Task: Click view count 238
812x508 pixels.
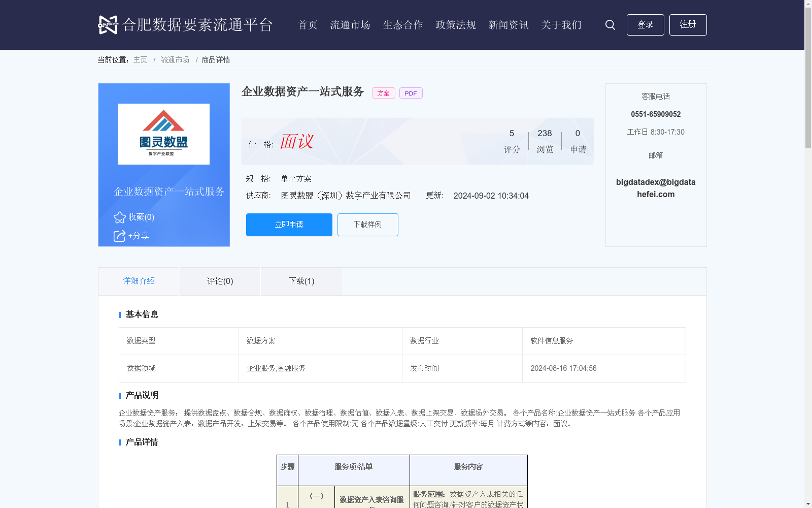Action: [x=545, y=133]
